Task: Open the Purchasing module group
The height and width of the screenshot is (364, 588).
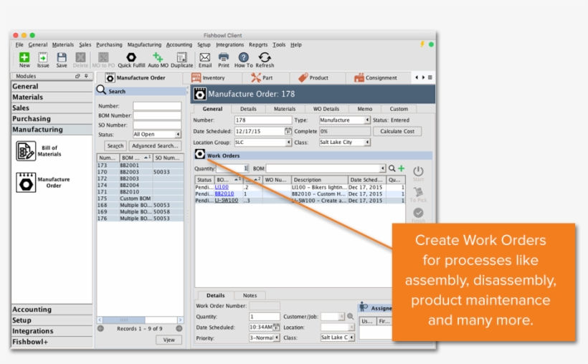Action: 52,118
